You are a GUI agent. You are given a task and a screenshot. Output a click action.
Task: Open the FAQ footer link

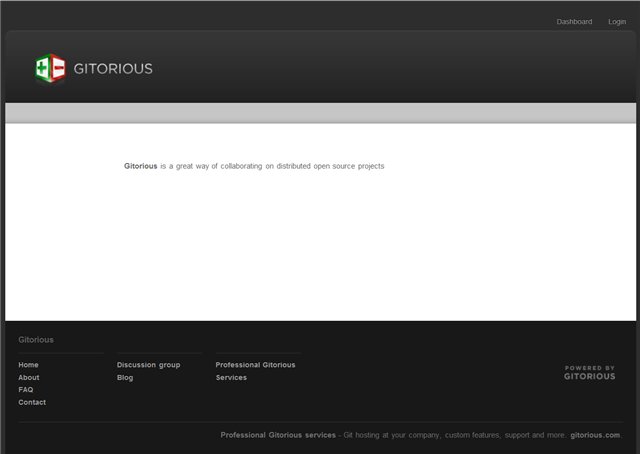tap(26, 389)
